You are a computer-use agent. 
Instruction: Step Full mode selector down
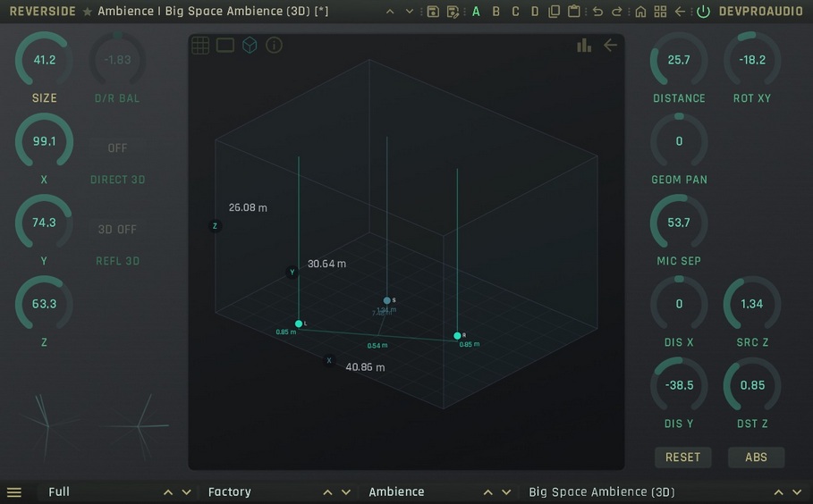[187, 492]
